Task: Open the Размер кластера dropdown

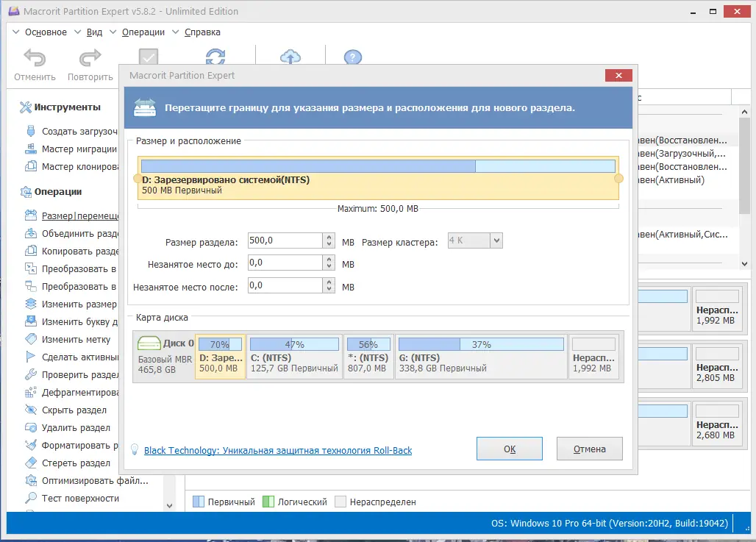Action: coord(496,240)
